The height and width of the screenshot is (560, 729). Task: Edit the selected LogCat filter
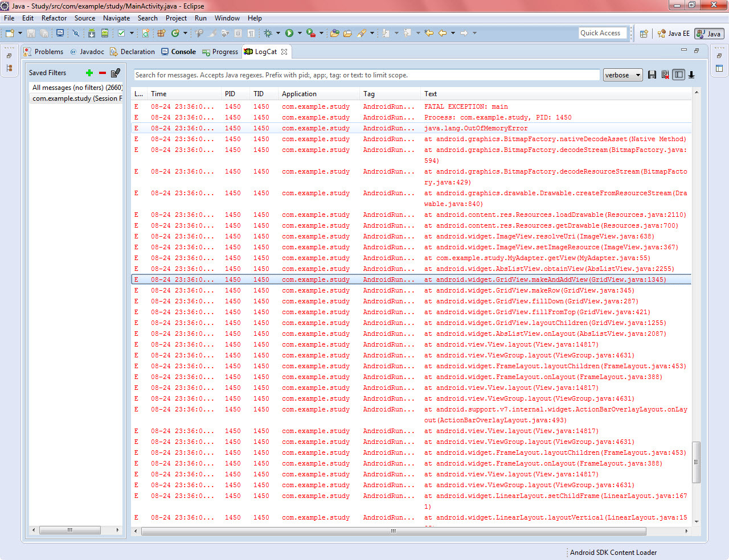[x=116, y=73]
